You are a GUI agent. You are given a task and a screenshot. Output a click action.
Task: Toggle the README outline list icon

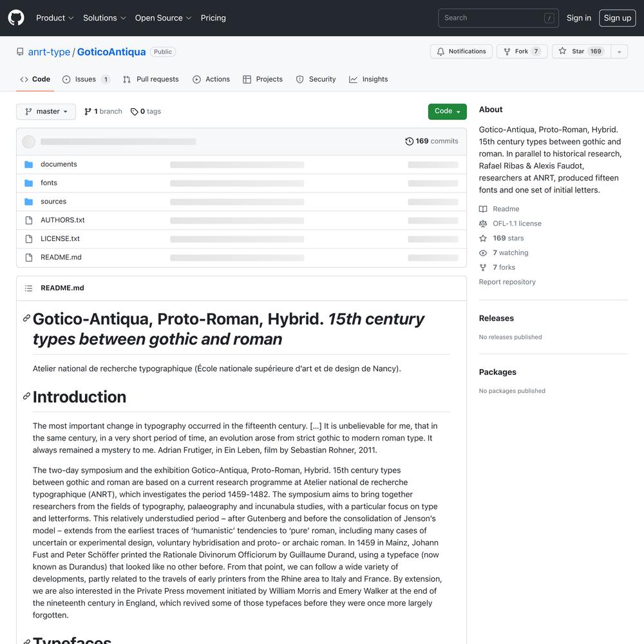coord(28,289)
